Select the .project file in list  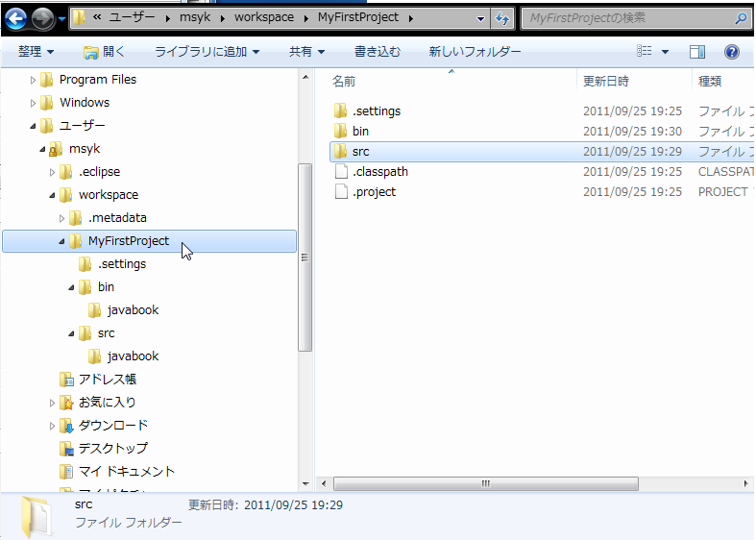click(x=374, y=192)
